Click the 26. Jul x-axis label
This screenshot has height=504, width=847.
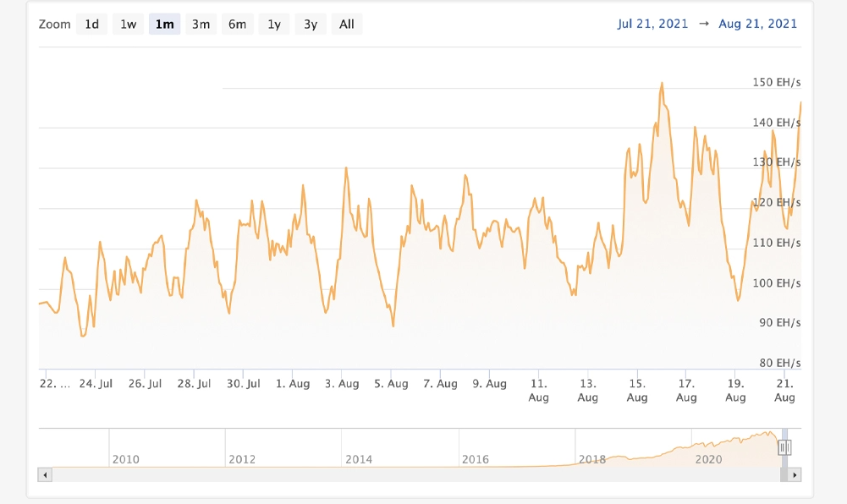(145, 384)
